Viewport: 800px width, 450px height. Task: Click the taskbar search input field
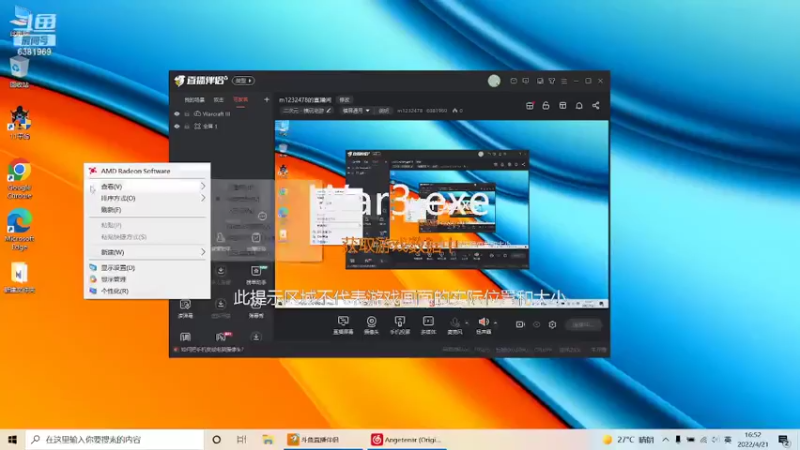[x=115, y=439]
